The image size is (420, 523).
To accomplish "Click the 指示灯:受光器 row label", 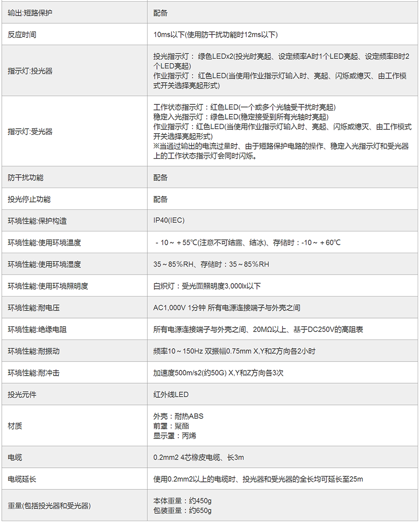I will click(x=30, y=131).
